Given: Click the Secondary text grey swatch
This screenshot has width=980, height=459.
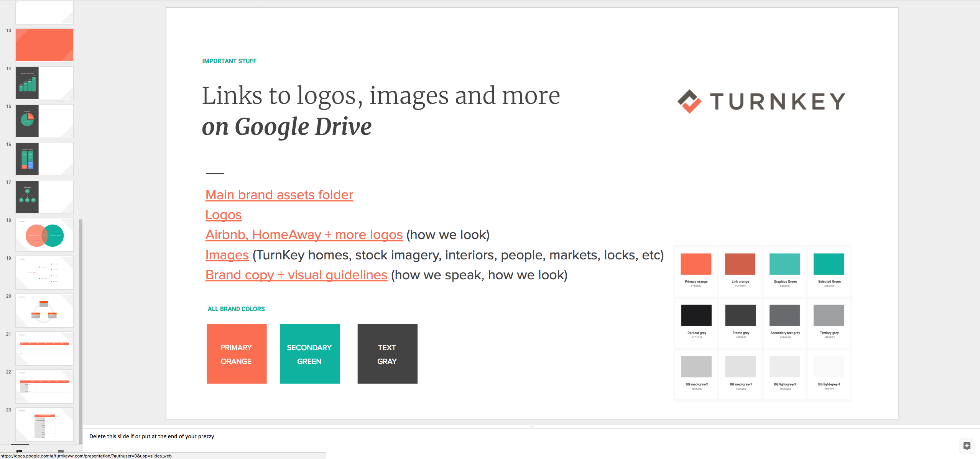Looking at the screenshot, I should pos(784,315).
